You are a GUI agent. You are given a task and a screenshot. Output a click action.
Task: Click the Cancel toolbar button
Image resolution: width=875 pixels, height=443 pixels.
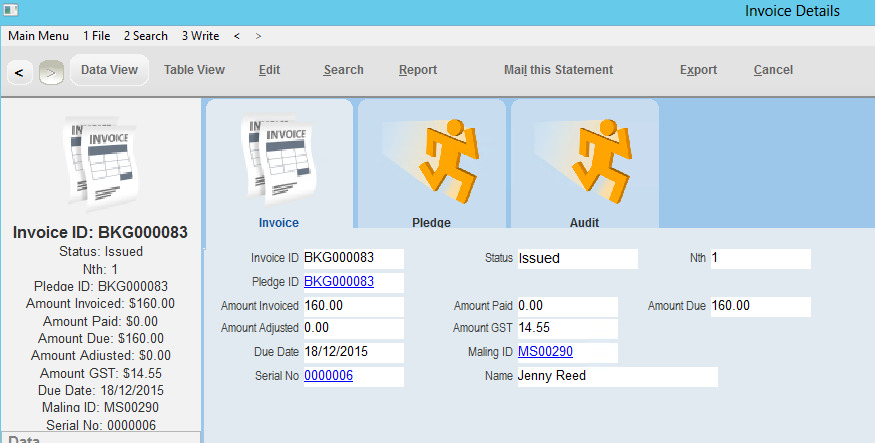tap(773, 70)
